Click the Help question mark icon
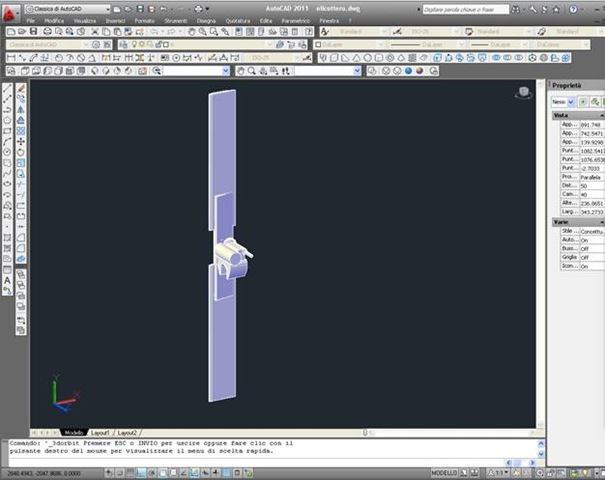This screenshot has height=480, width=605. (x=573, y=9)
